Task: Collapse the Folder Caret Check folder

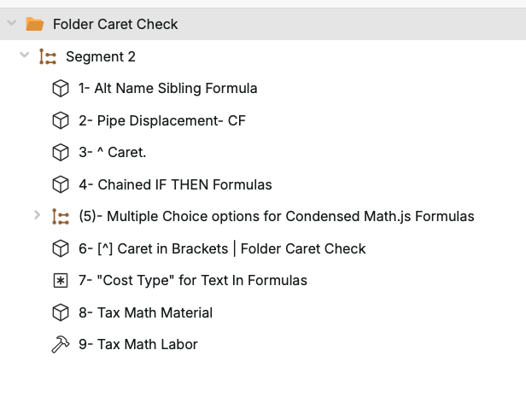Action: click(11, 24)
